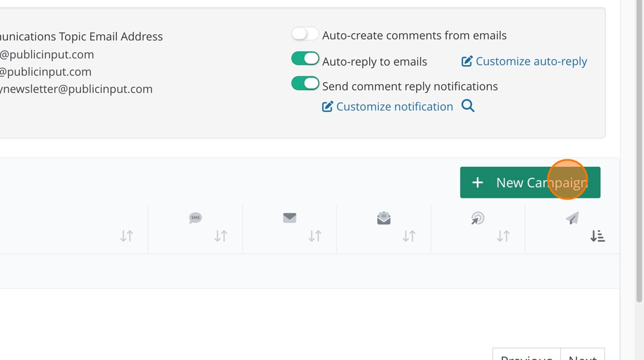Open the Customize notification link
The image size is (644, 360).
pos(394,107)
